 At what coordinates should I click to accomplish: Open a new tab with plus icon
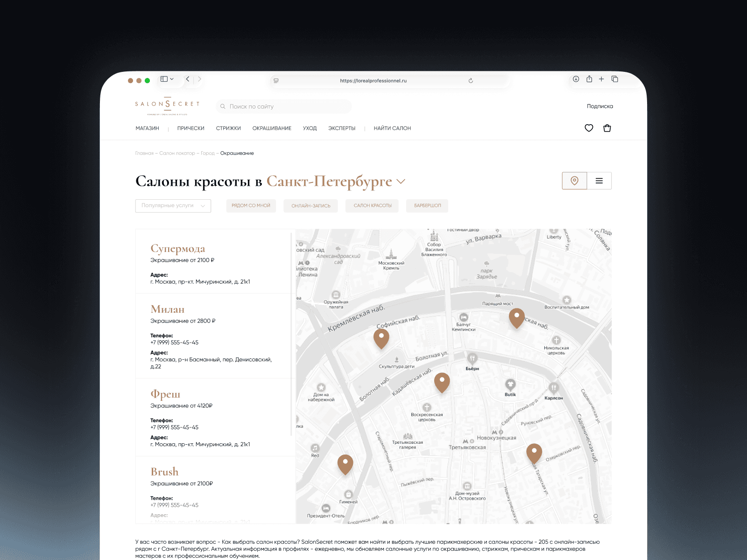601,79
